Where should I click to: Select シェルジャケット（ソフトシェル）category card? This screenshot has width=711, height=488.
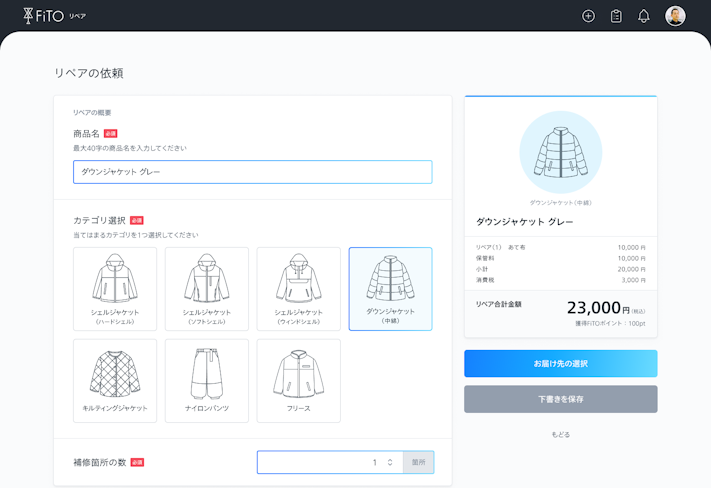coord(207,289)
